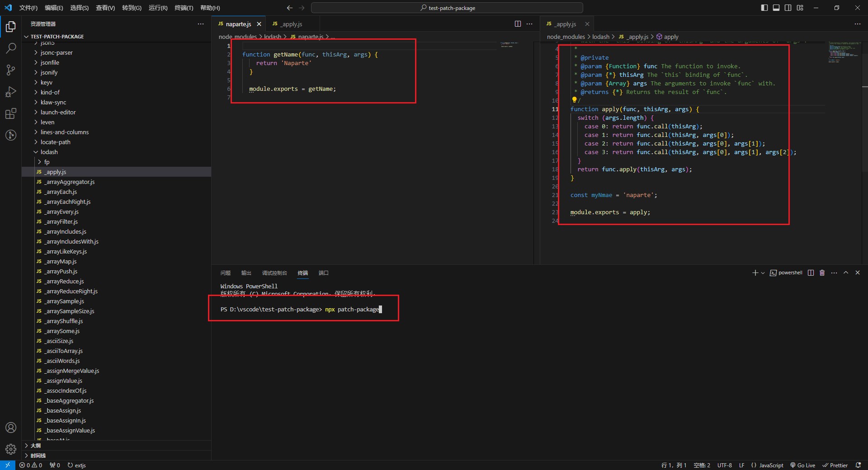Open the new terminal launch profile dropdown
868x470 pixels.
(x=763, y=273)
